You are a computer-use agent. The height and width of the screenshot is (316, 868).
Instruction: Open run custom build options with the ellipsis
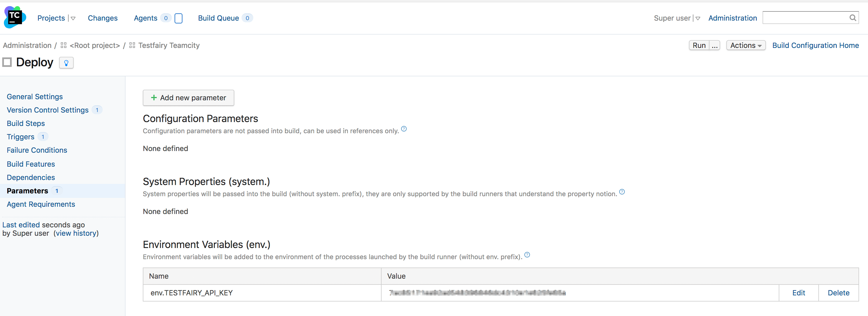coord(715,45)
